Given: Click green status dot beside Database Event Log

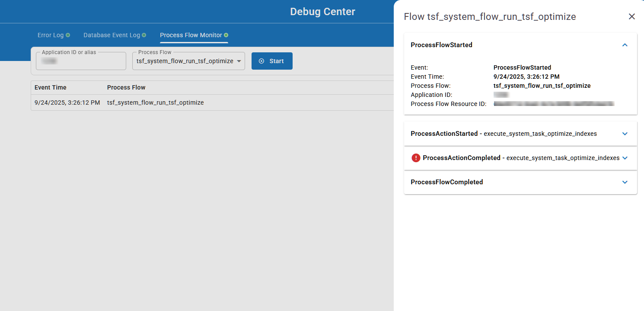Looking at the screenshot, I should 144,35.
